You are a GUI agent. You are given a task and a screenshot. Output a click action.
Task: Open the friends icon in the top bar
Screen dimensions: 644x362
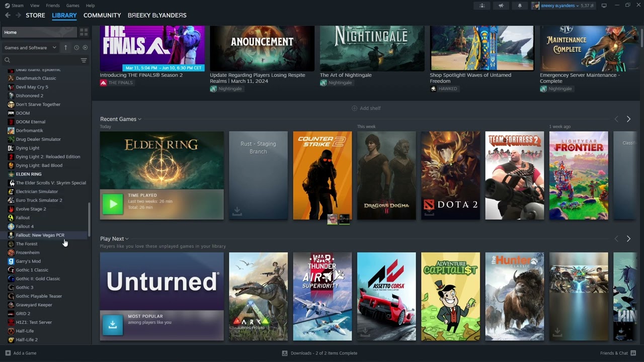click(x=482, y=6)
